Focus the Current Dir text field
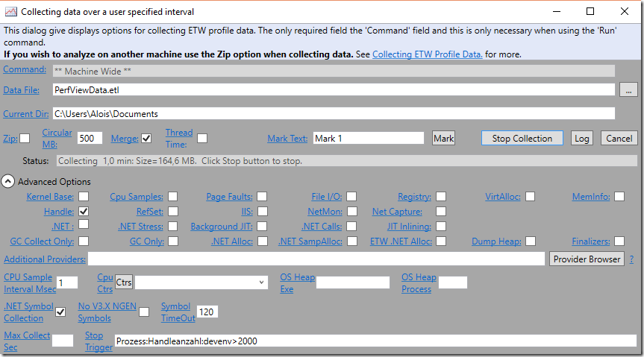 pos(334,114)
